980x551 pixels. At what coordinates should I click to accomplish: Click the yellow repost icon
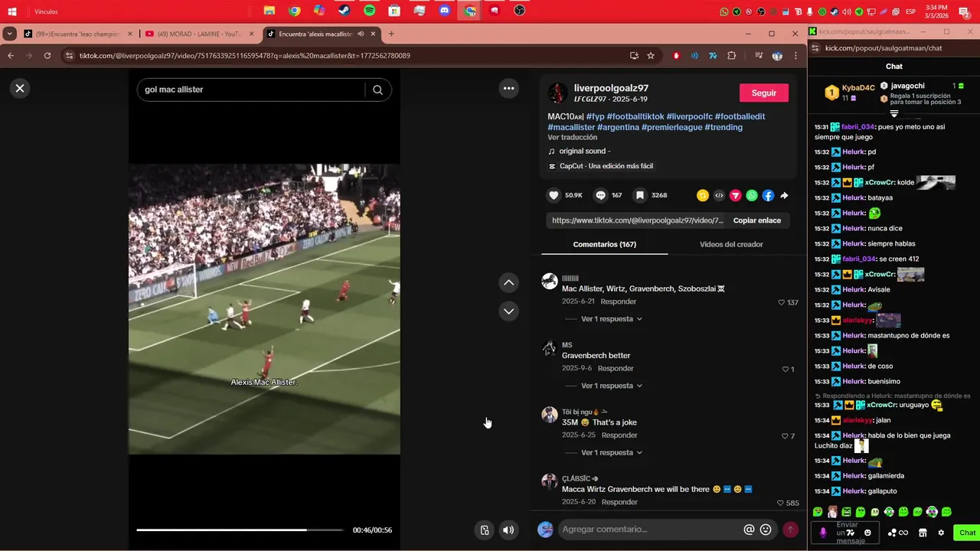tap(702, 196)
